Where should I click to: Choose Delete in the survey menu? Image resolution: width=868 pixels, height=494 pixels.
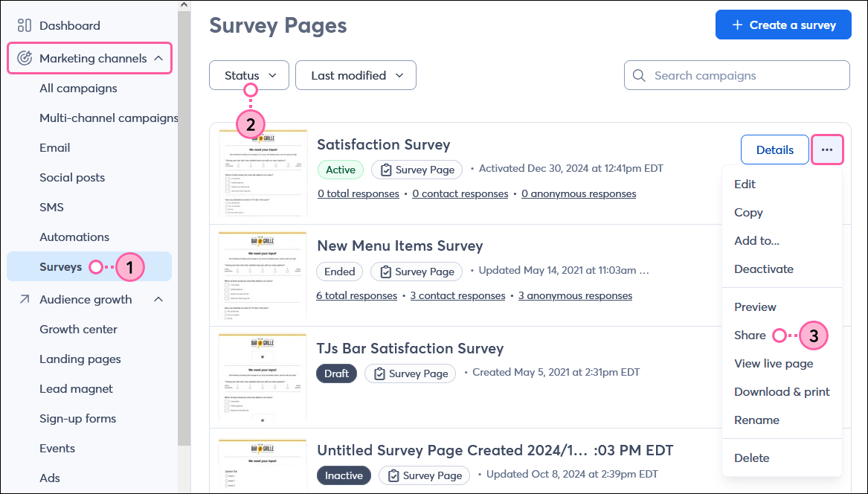tap(752, 458)
